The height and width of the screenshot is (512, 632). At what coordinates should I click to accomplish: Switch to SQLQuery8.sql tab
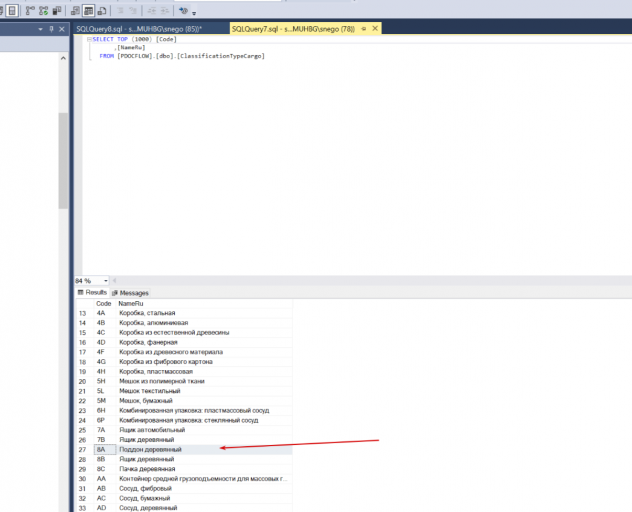point(139,29)
